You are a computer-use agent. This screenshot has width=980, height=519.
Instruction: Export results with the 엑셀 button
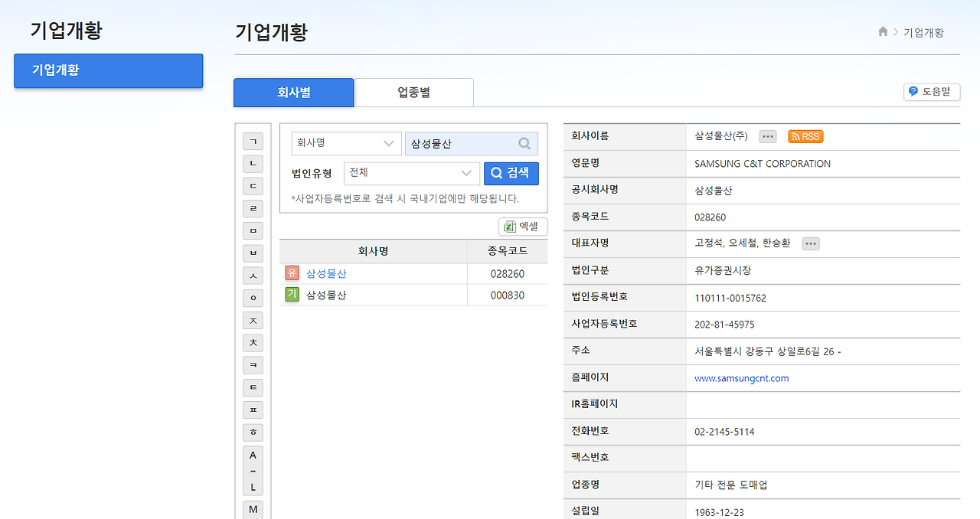tap(523, 227)
